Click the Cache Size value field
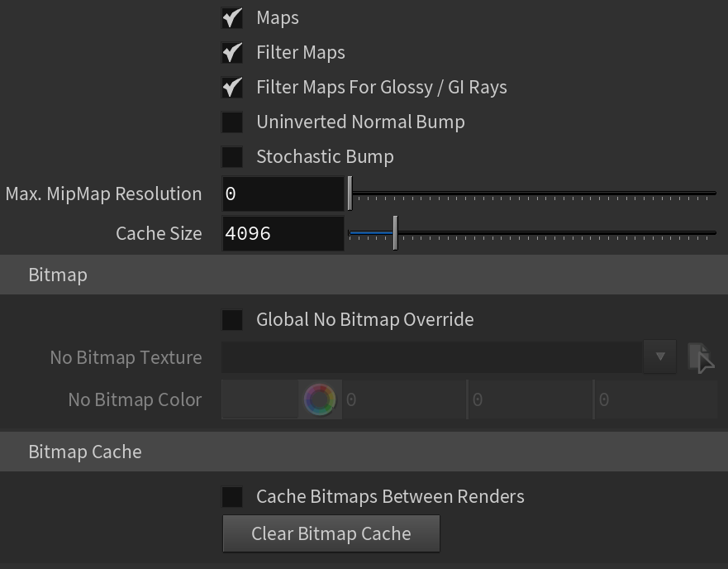The height and width of the screenshot is (569, 728). pyautogui.click(x=283, y=233)
